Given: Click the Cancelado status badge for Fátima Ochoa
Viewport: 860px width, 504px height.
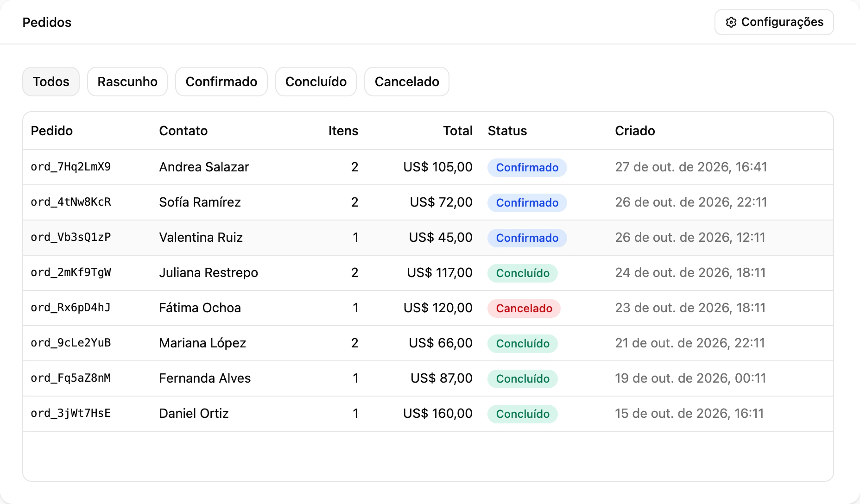Looking at the screenshot, I should [x=524, y=308].
